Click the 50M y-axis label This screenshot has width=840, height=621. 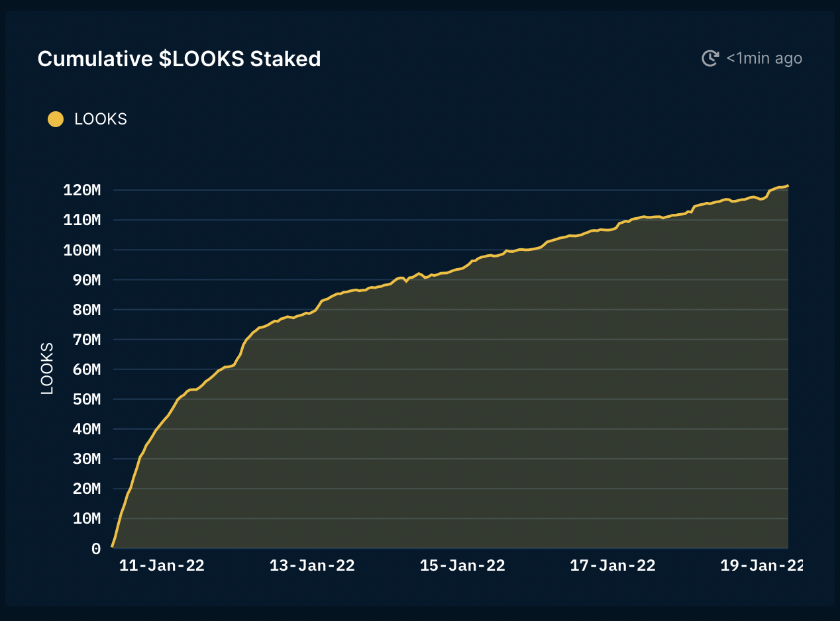pos(86,399)
